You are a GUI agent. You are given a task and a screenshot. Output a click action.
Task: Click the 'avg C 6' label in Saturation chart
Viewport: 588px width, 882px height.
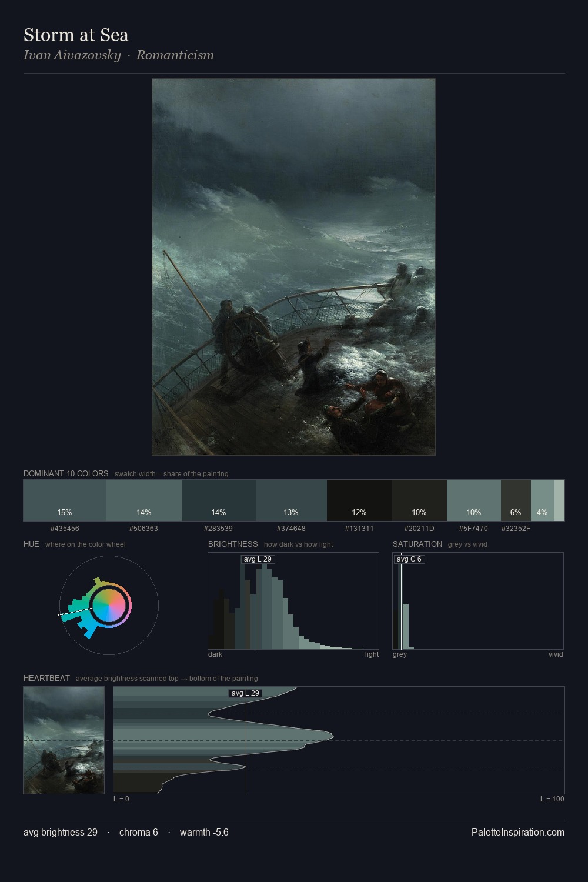[x=409, y=559]
